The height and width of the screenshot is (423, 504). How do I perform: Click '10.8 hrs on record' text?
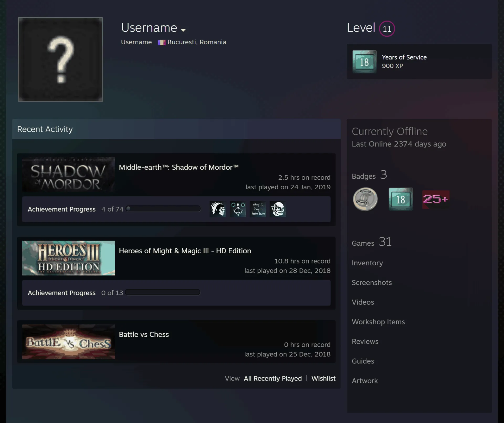tap(302, 261)
